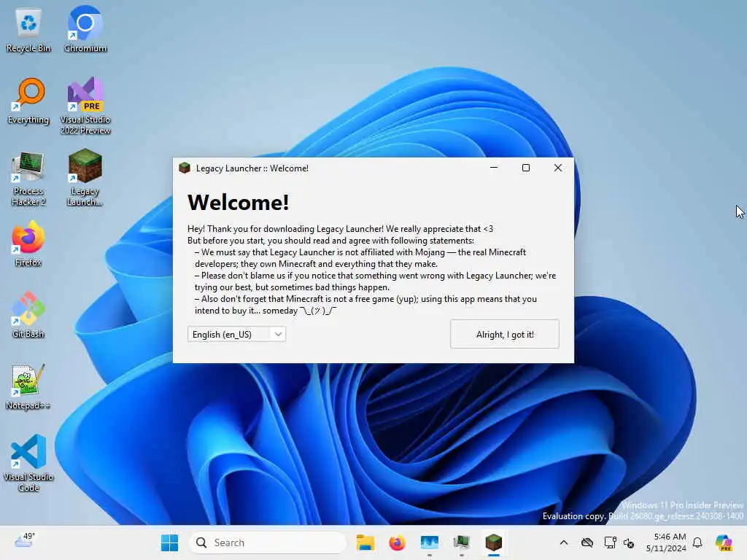Open the English (en_US) language dropdown

pos(236,334)
